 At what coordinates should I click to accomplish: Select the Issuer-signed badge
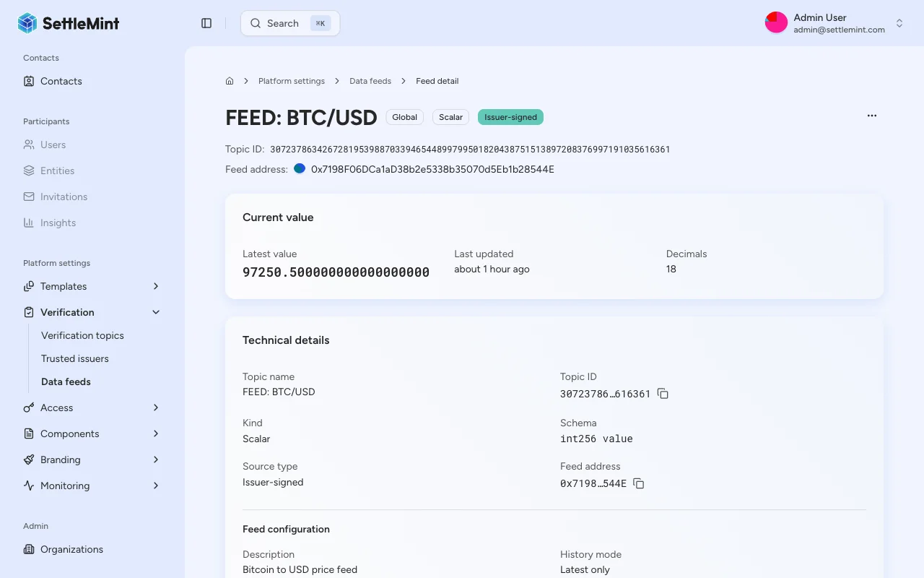point(510,116)
